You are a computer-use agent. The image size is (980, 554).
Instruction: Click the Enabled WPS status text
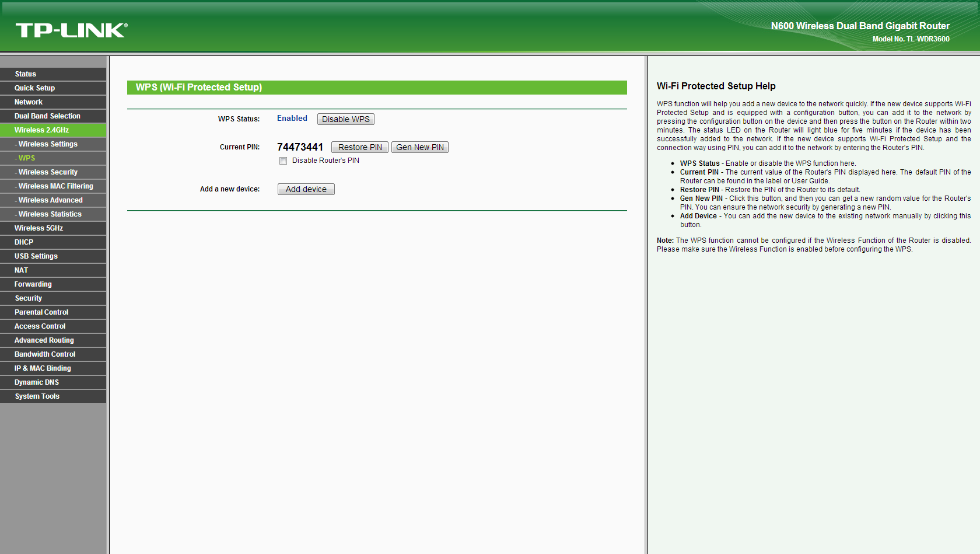tap(292, 118)
